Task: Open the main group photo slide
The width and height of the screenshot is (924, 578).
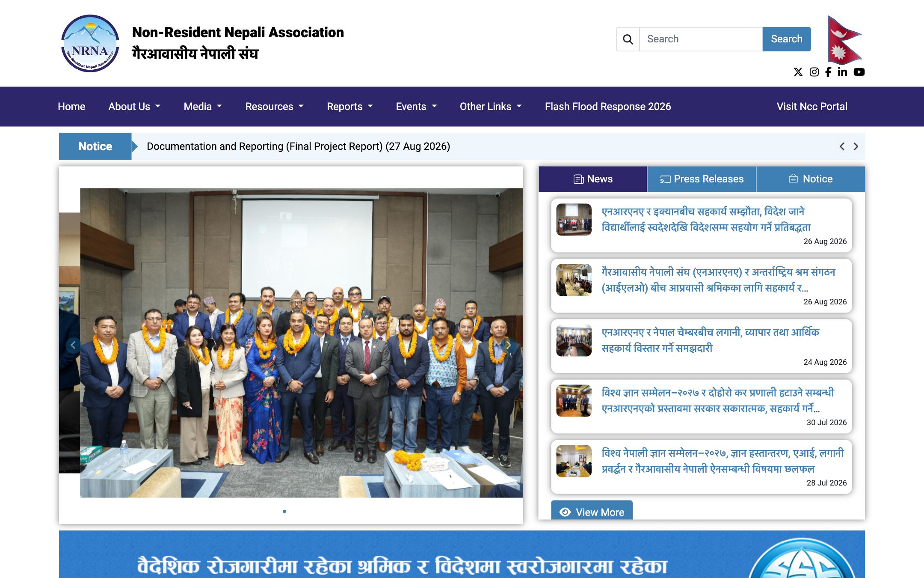Action: pyautogui.click(x=301, y=343)
